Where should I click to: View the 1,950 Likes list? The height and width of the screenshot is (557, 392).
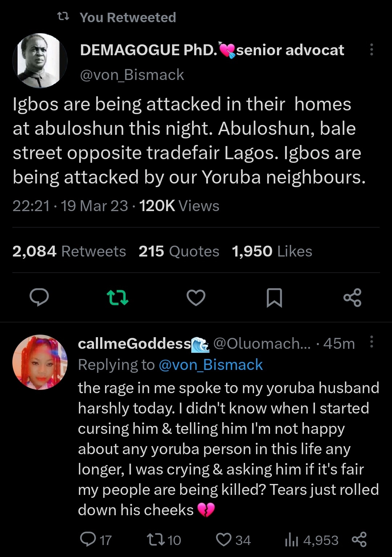pos(272,251)
